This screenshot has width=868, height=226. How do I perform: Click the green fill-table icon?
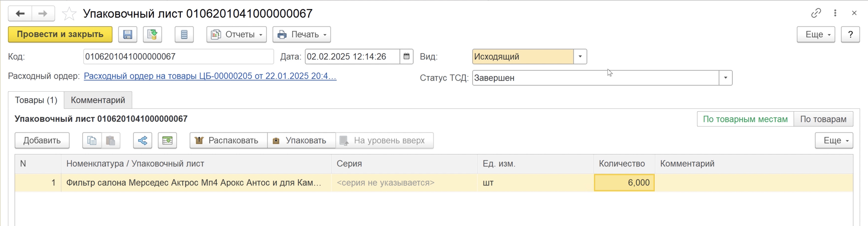(167, 141)
